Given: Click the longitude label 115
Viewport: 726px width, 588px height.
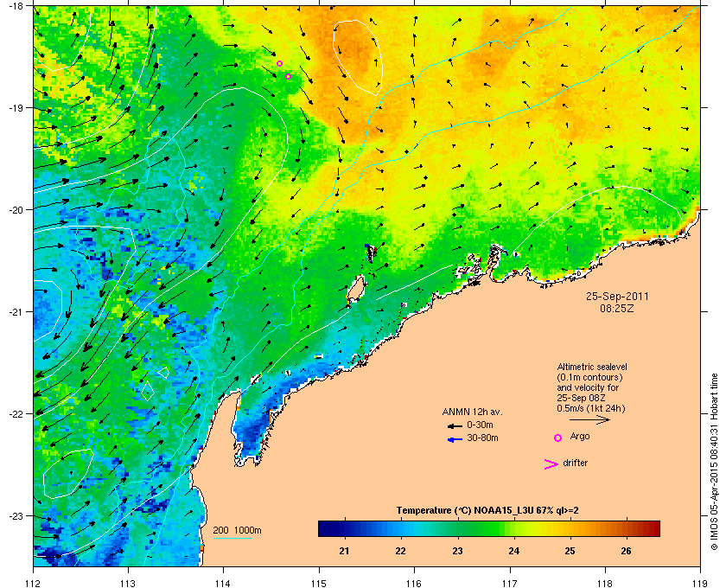Looking at the screenshot, I should (x=319, y=583).
